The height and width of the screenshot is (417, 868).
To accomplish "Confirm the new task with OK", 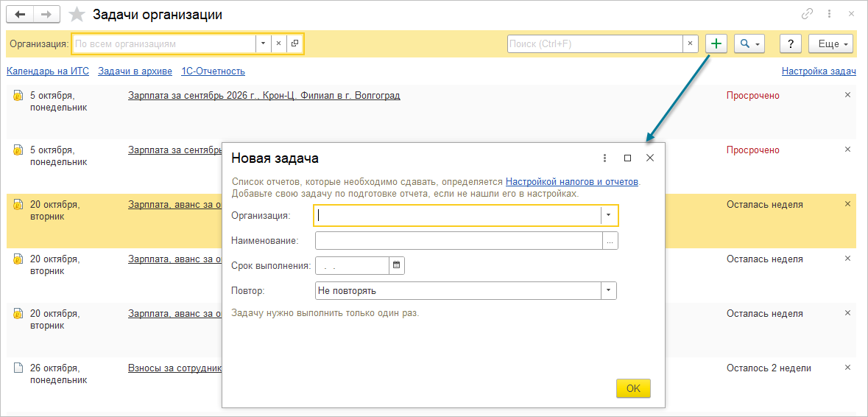I will point(633,389).
